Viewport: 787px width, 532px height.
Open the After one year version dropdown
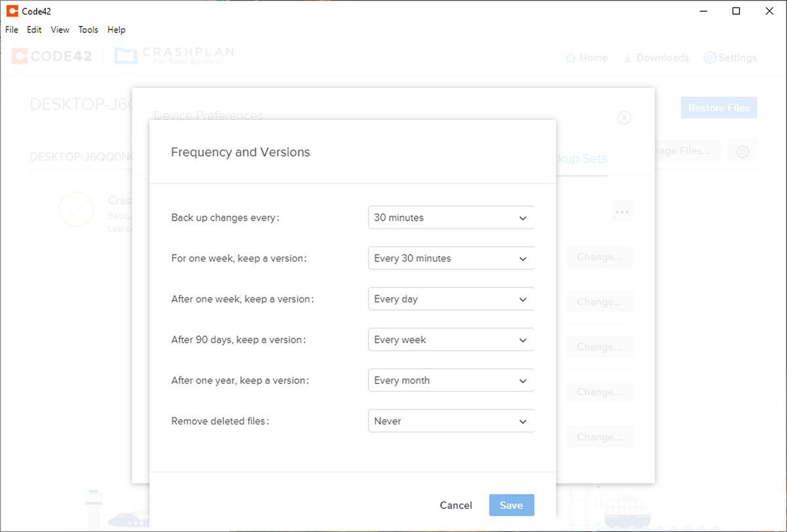(x=451, y=380)
